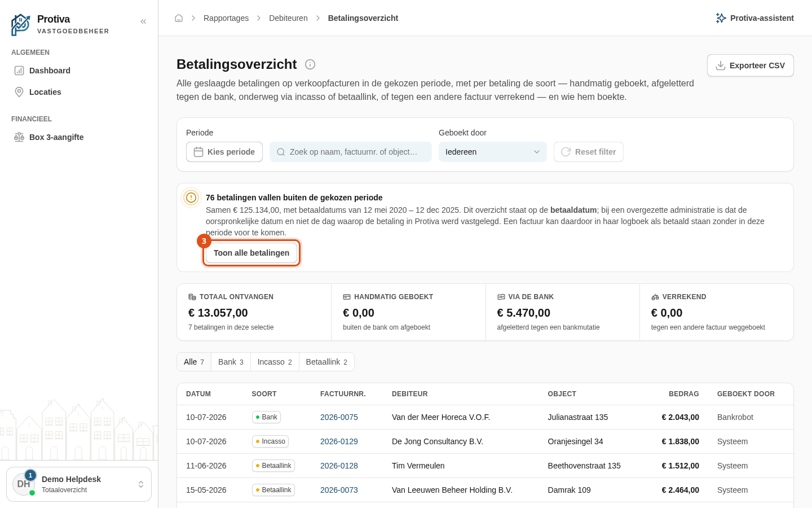Show the Alle payments tab
The height and width of the screenshot is (508, 812).
pos(194,362)
